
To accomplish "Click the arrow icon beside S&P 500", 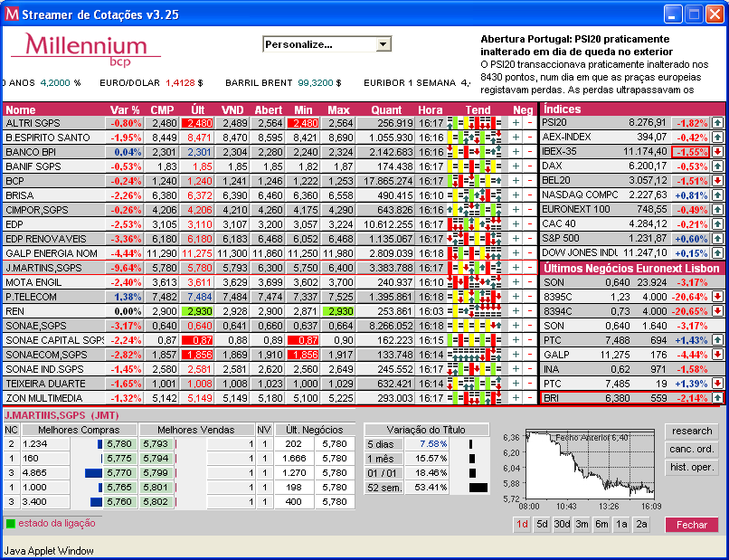I will click(x=718, y=239).
